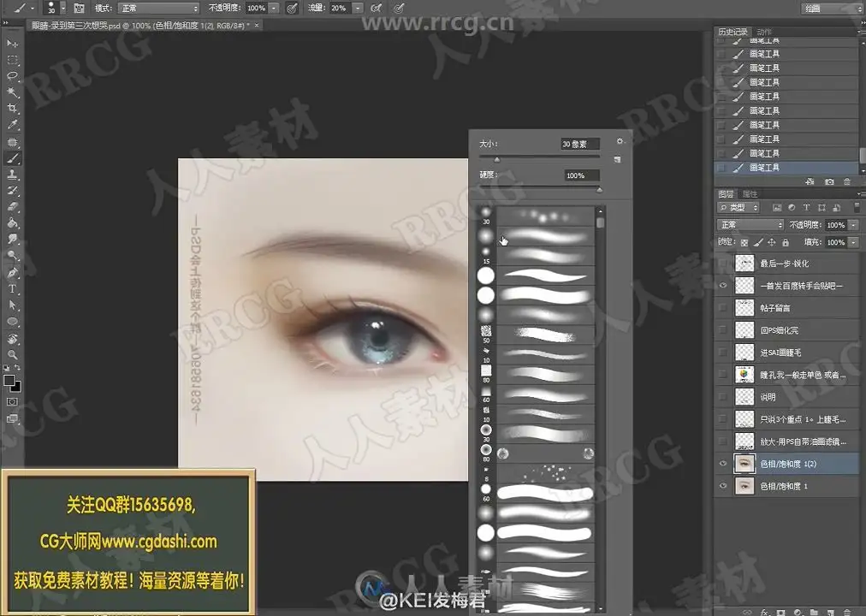Select the Eyedropper tool
Image resolution: width=866 pixels, height=616 pixels.
click(12, 125)
